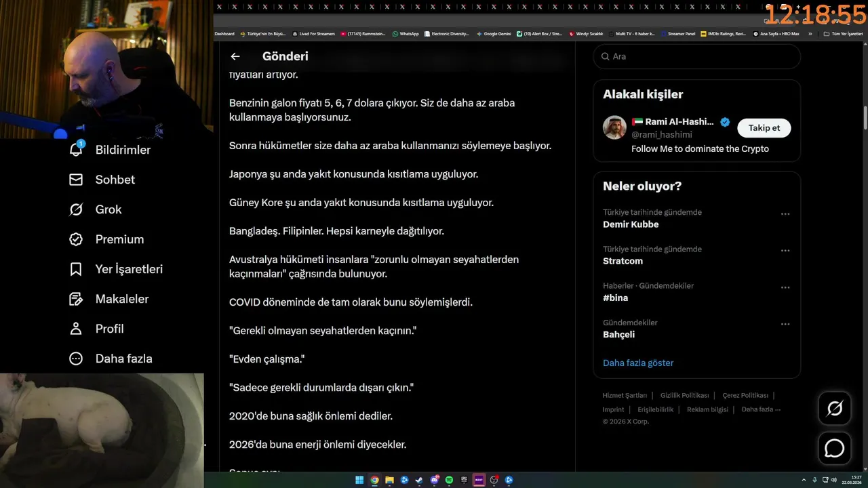Click the search magnifier icon
This screenshot has width=868, height=488.
pyautogui.click(x=604, y=56)
